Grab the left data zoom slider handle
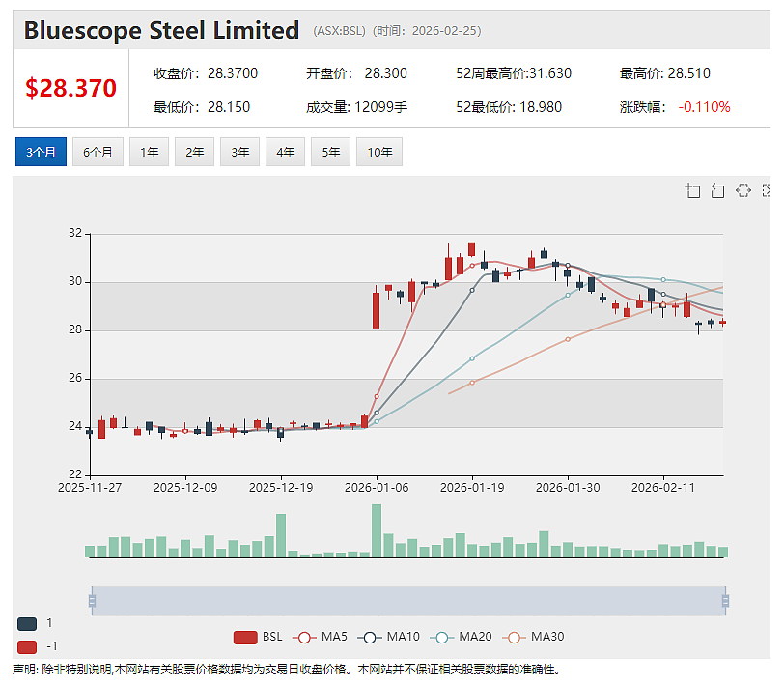 tap(92, 600)
